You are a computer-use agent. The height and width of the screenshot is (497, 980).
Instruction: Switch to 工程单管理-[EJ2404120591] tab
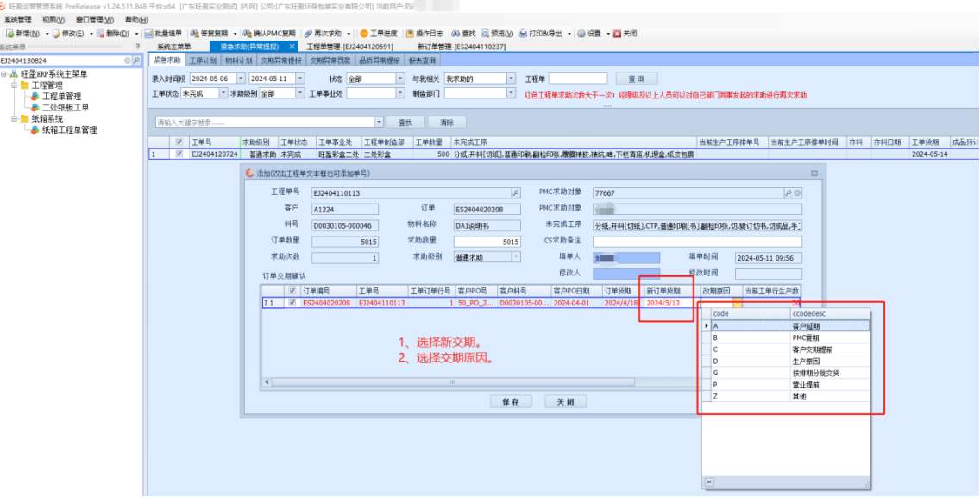click(352, 47)
